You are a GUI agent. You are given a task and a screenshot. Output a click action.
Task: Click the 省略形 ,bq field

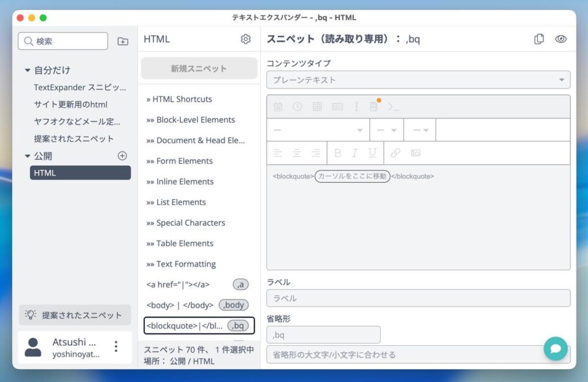(323, 335)
